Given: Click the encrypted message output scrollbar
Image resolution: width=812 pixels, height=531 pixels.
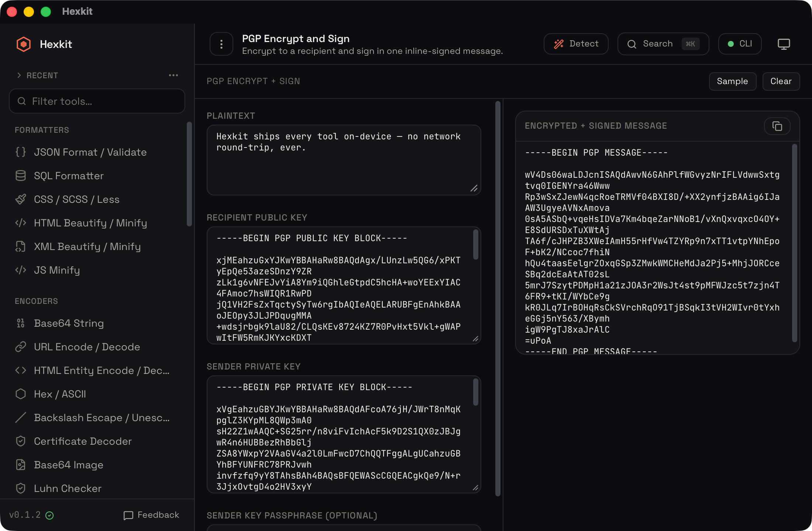Looking at the screenshot, I should 794,243.
